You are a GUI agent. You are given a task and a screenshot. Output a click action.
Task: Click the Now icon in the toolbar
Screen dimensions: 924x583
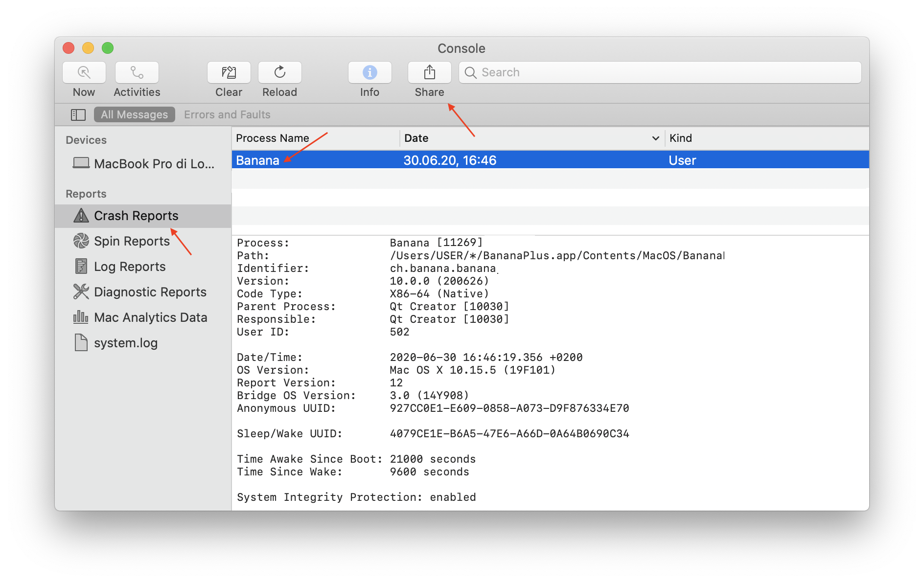coord(84,72)
